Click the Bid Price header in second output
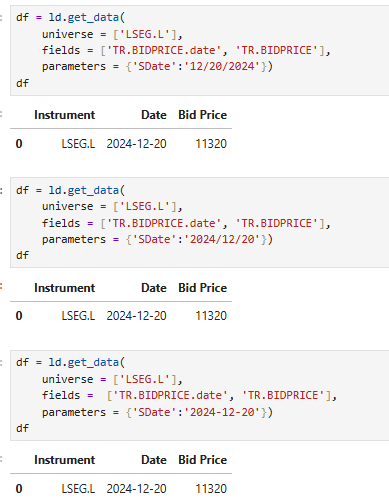389x501 pixels. [202, 288]
